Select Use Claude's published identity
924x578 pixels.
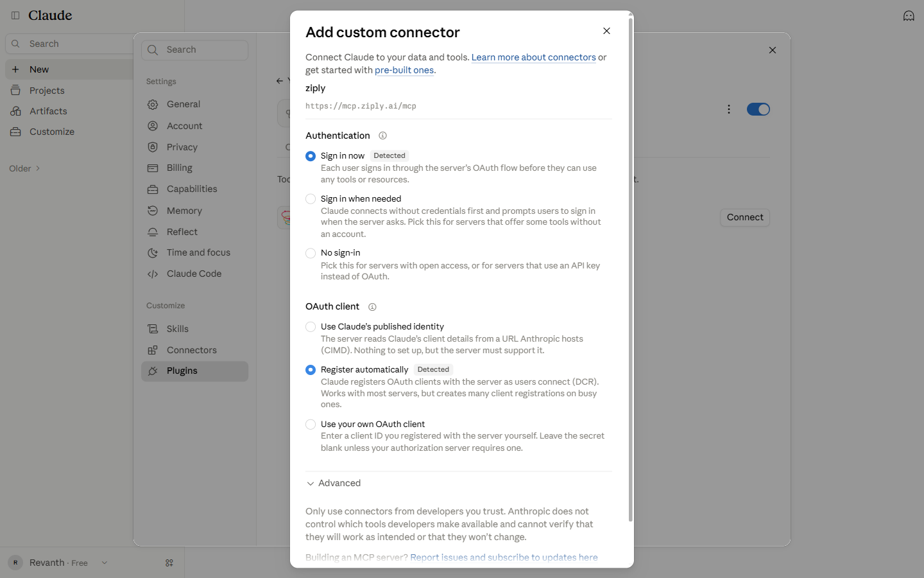tap(311, 327)
